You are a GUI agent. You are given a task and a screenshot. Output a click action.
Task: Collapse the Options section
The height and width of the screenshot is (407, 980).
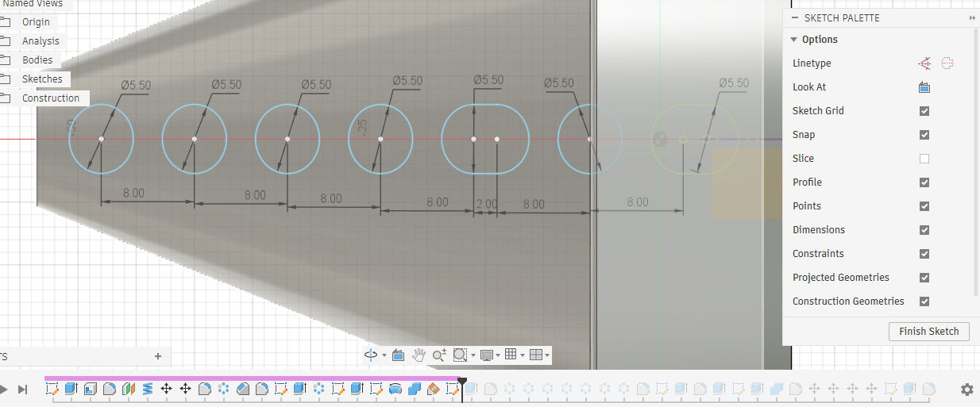pos(793,40)
